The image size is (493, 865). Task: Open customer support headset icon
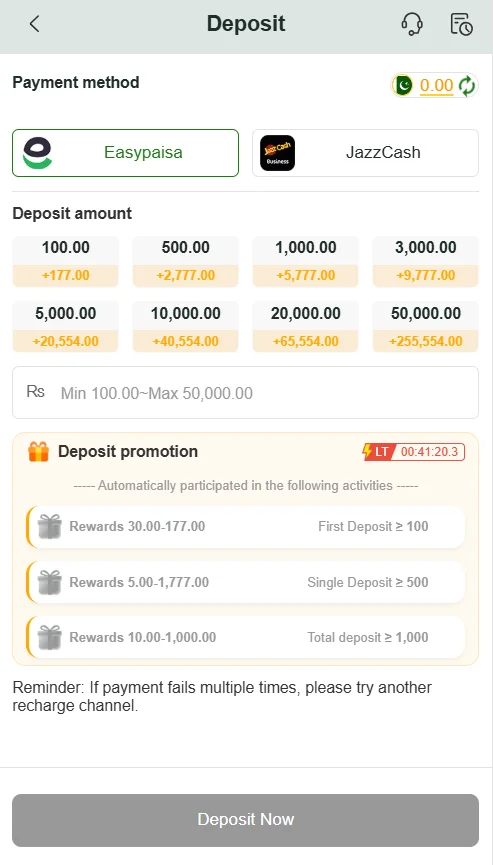click(412, 24)
